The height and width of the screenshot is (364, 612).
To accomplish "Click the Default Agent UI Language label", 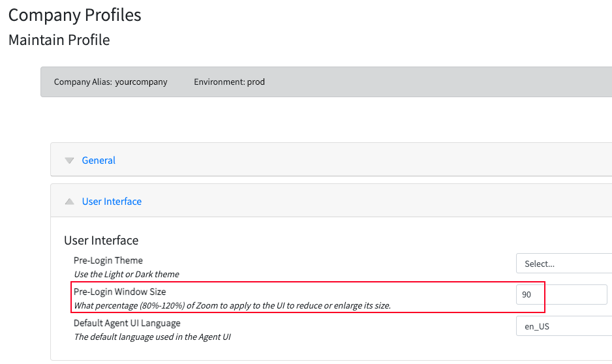I will [x=127, y=323].
